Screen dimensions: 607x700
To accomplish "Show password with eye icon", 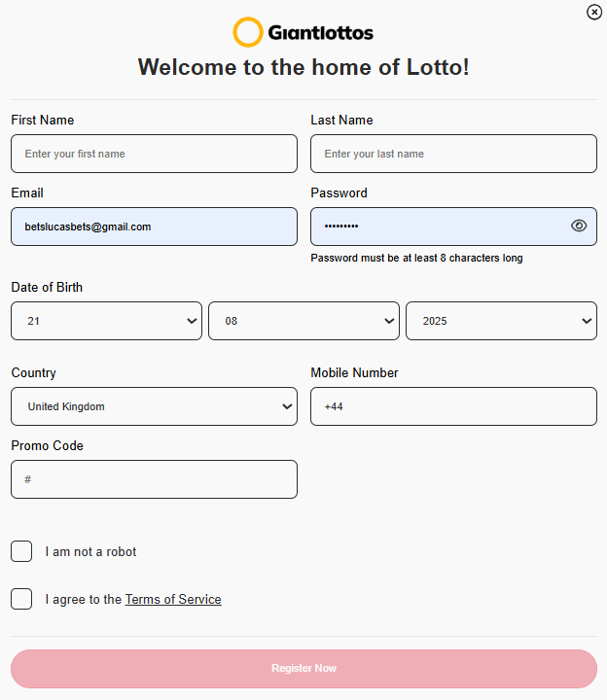I will (579, 226).
